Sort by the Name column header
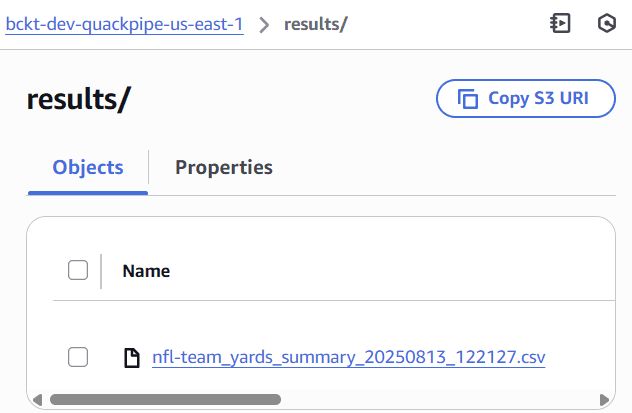This screenshot has width=632, height=413. click(x=146, y=271)
